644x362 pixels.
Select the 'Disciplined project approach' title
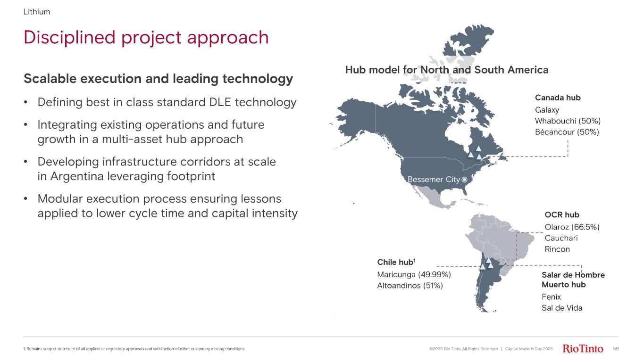[146, 38]
